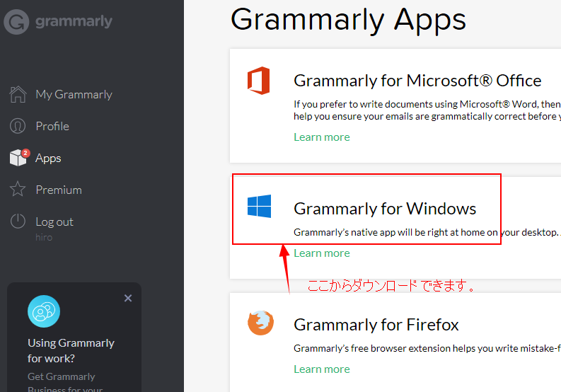Open Grammarly for Microsoft Office title

417,81
